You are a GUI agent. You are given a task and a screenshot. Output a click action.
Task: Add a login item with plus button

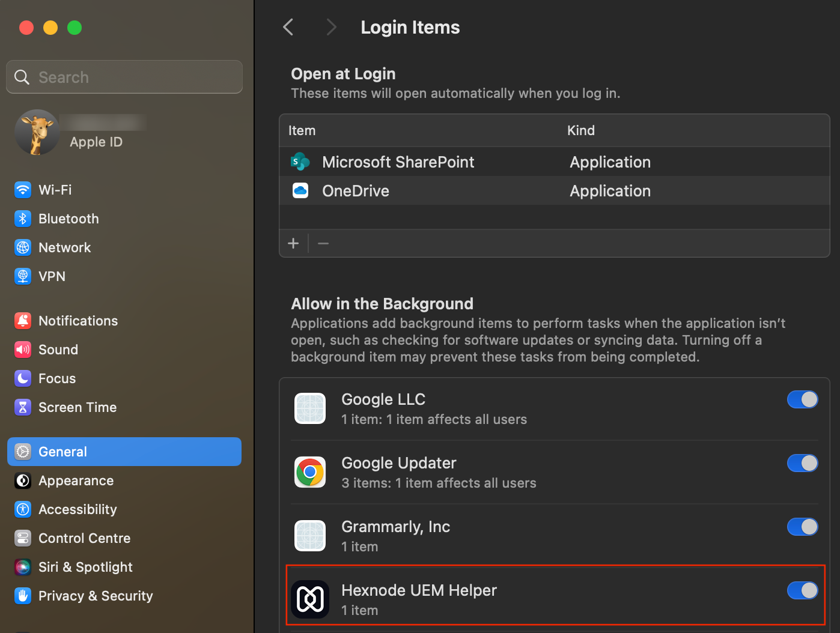tap(293, 243)
